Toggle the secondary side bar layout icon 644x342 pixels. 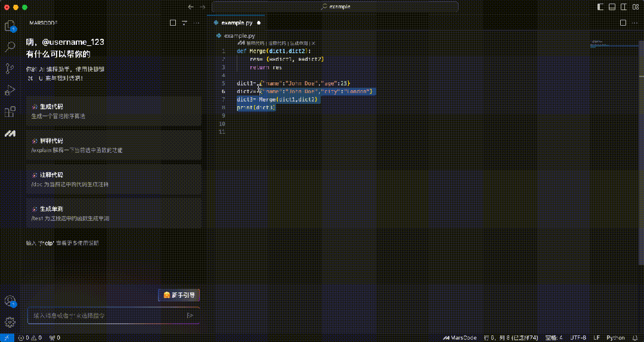coord(624,7)
